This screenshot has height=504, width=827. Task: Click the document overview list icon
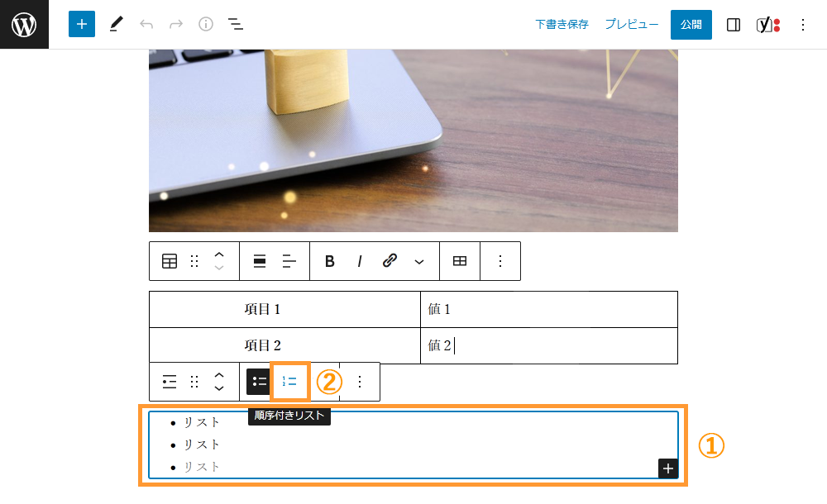pos(235,24)
